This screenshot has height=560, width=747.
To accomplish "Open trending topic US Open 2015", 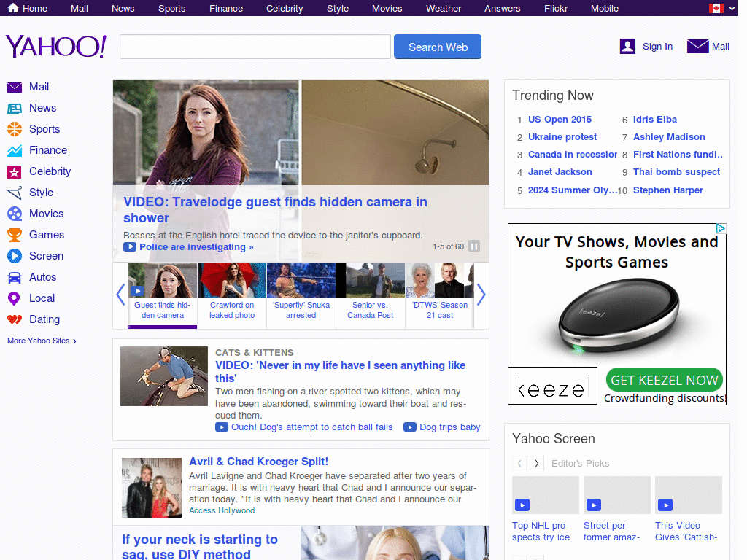I will click(x=560, y=120).
